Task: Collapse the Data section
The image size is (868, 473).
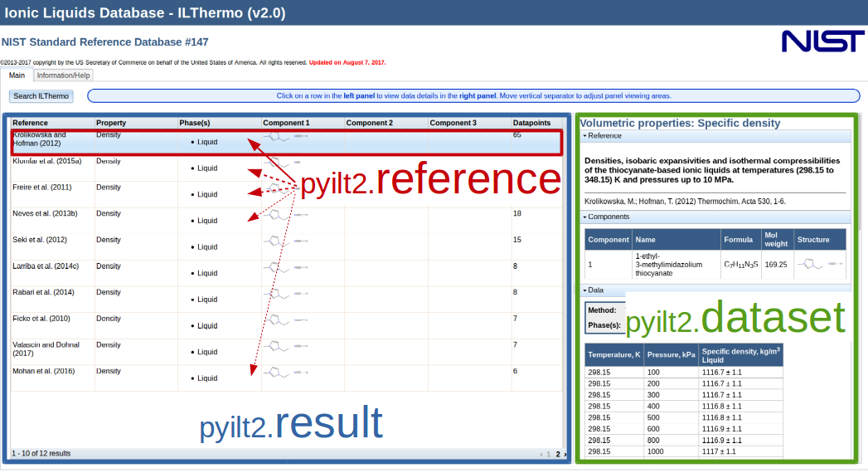Action: click(593, 290)
